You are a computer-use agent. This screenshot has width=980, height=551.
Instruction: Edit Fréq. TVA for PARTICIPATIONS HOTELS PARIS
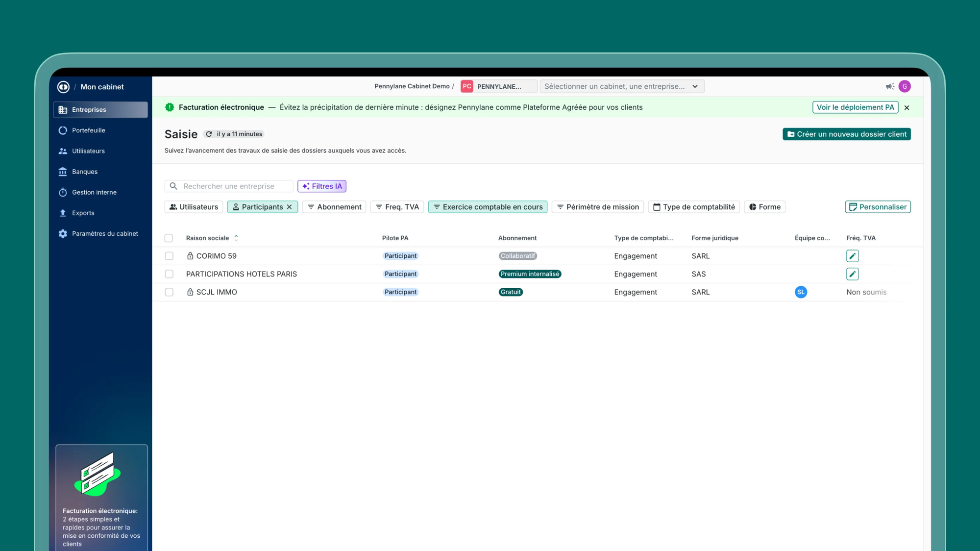point(852,274)
